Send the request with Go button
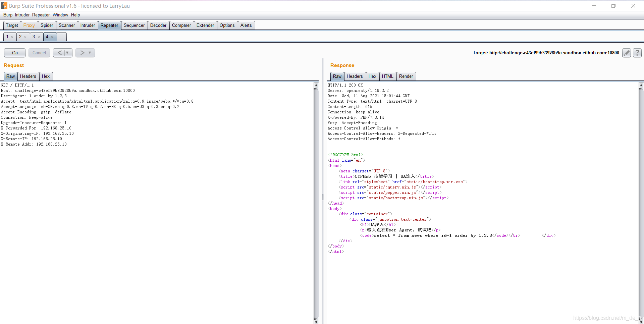 pos(15,53)
